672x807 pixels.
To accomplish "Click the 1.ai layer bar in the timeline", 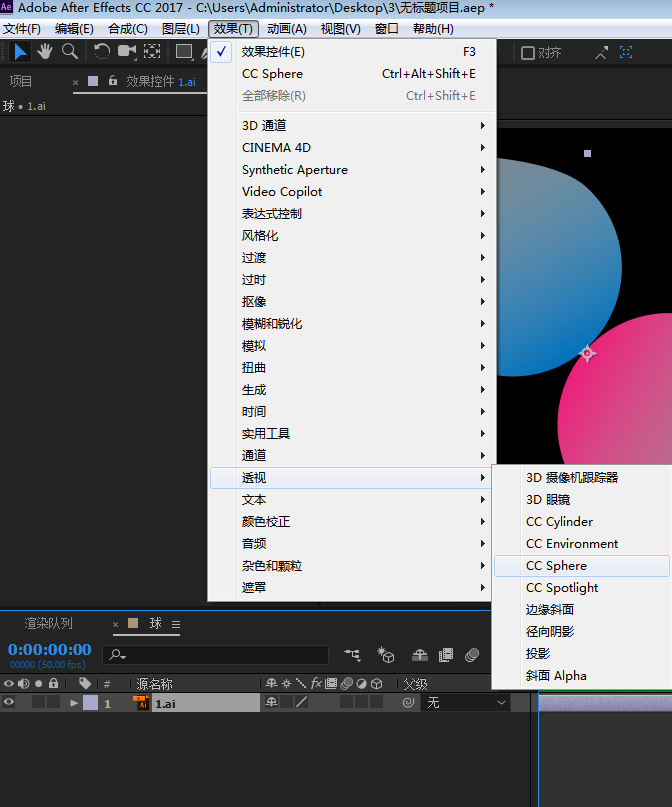I will click(605, 703).
